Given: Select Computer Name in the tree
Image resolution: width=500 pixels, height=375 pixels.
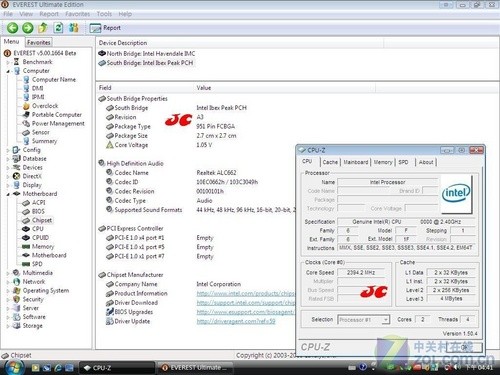Looking at the screenshot, I should tap(54, 79).
